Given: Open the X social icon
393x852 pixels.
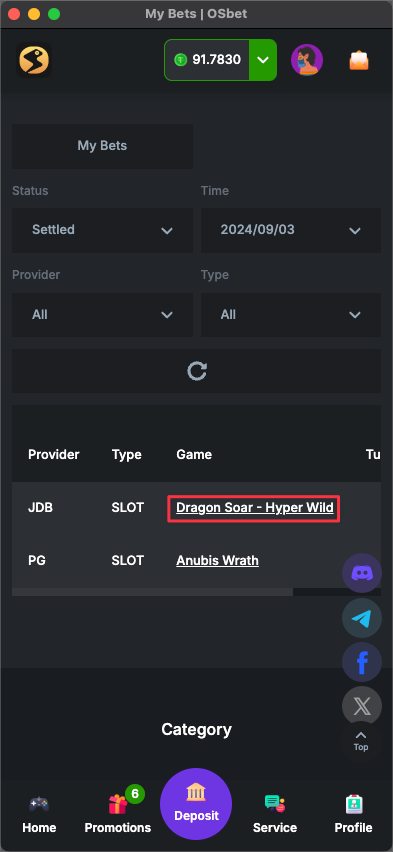Looking at the screenshot, I should pyautogui.click(x=362, y=706).
